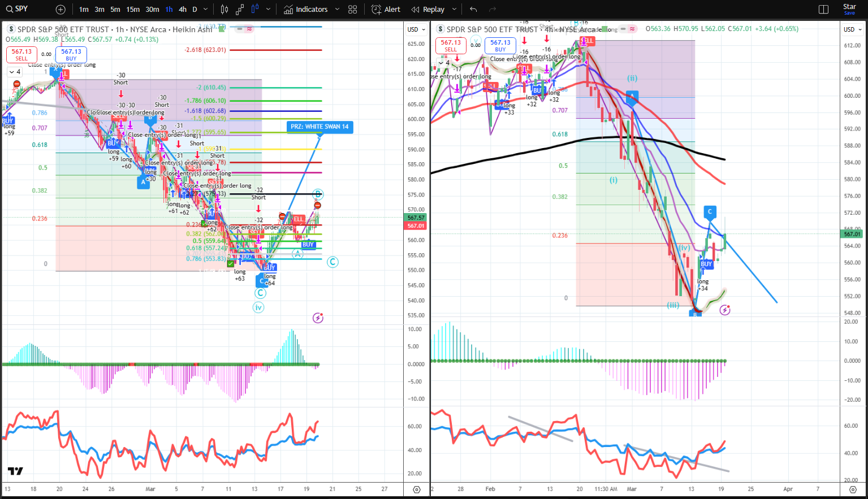Select the 1h timeframe

click(169, 10)
